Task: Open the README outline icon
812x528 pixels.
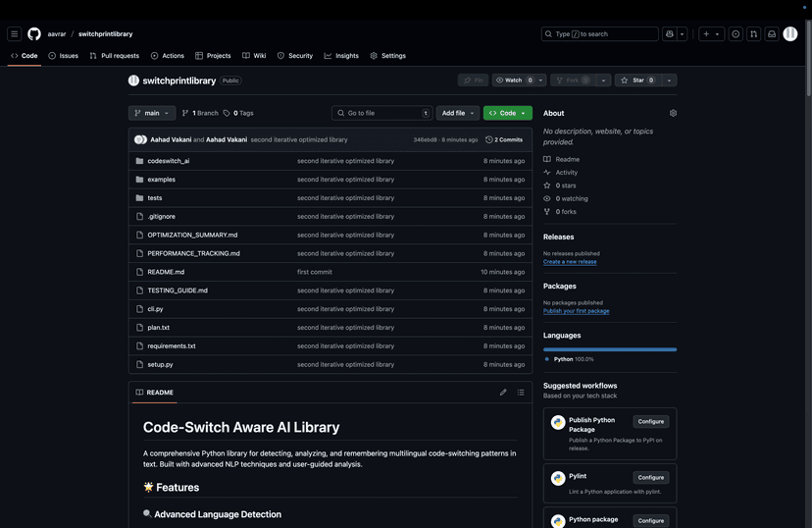Action: tap(521, 393)
